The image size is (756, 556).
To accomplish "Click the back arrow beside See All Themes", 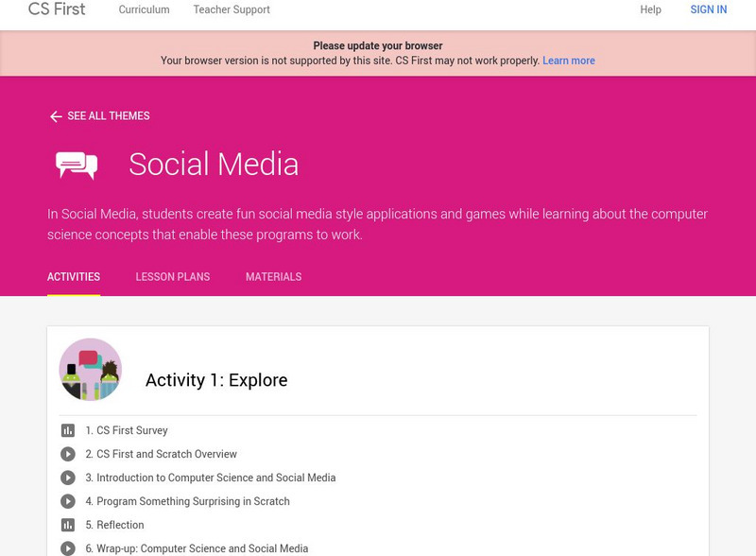I will pos(56,116).
